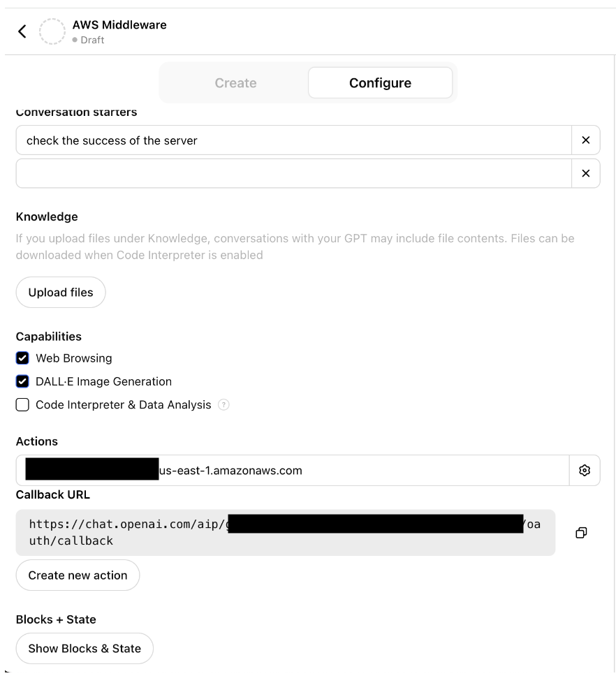Disable the Web Browsing capability
This screenshot has width=616, height=676.
[22, 358]
